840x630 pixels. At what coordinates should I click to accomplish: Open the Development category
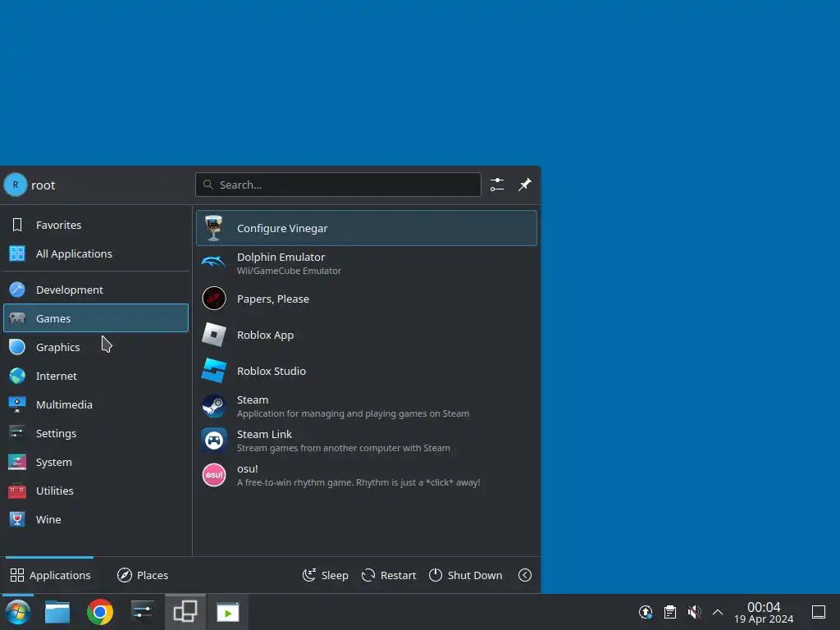[96, 290]
